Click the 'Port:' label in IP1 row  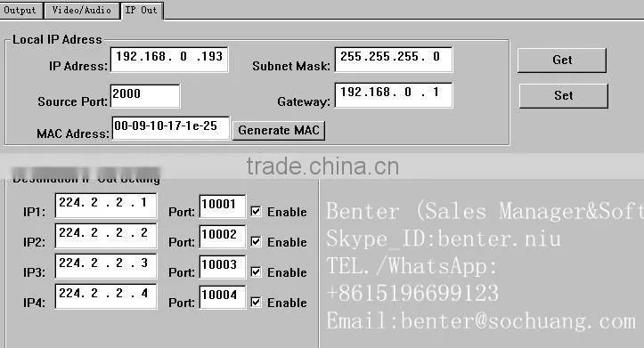182,212
